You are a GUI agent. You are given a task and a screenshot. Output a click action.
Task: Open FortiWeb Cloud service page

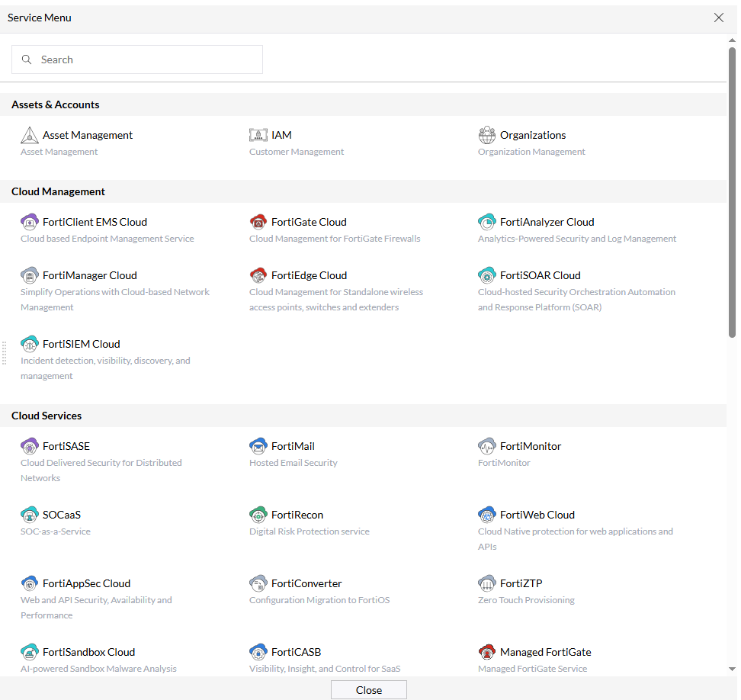[487, 514]
